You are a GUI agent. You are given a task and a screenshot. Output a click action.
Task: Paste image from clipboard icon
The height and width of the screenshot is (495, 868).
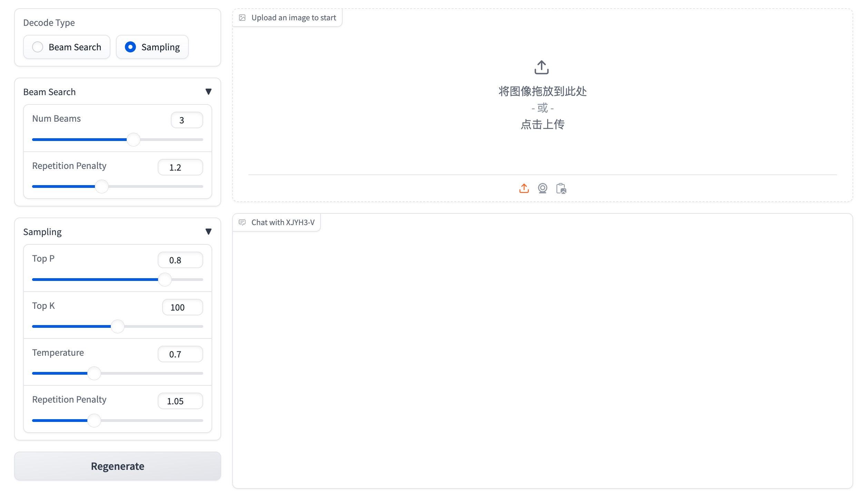(x=561, y=188)
